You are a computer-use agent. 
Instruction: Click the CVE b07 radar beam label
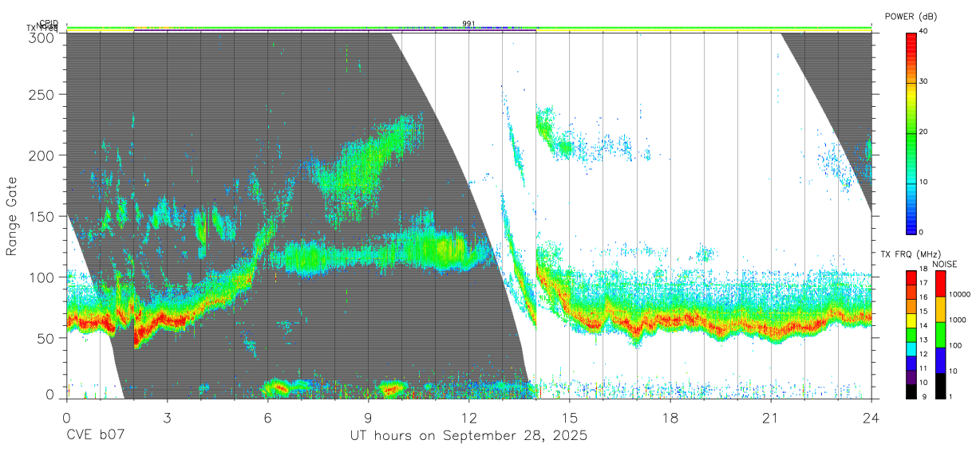point(96,435)
